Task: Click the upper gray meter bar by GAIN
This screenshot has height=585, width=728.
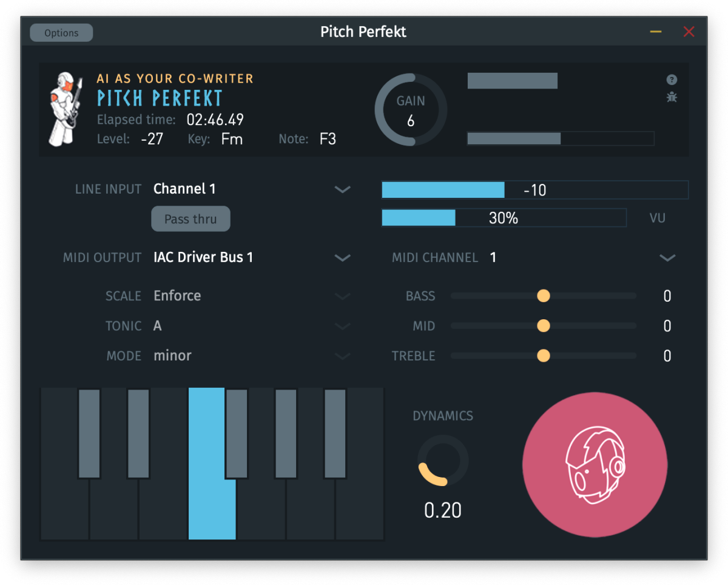Action: click(x=513, y=81)
